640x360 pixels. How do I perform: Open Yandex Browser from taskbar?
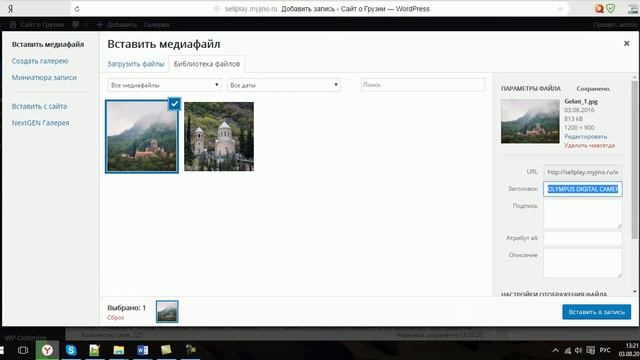click(x=47, y=350)
